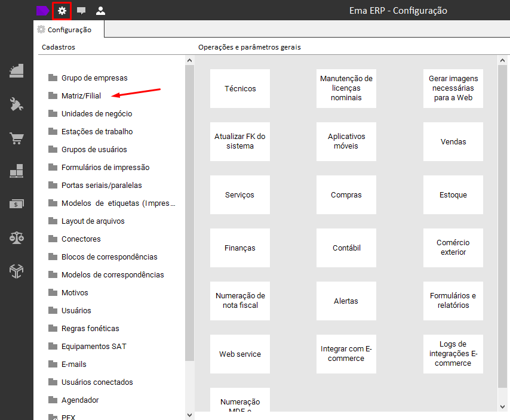Click Cadastros list scroll up arrow

(190, 60)
